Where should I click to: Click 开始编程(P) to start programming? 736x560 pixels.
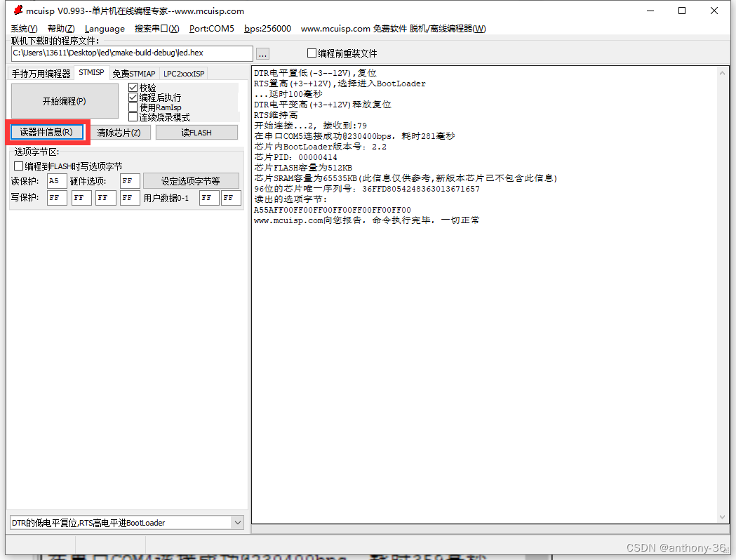tap(64, 101)
